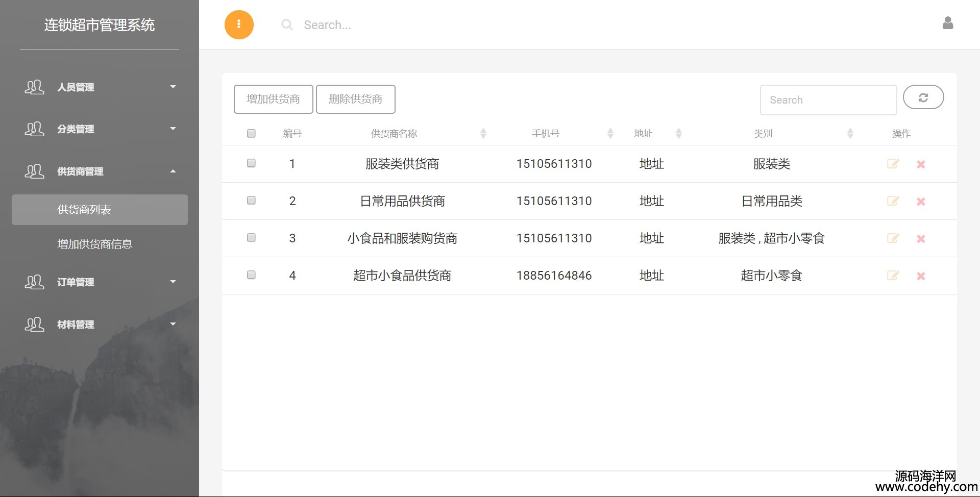Expand the 人员管理 sidebar menu
This screenshot has height=497, width=980.
pos(100,87)
